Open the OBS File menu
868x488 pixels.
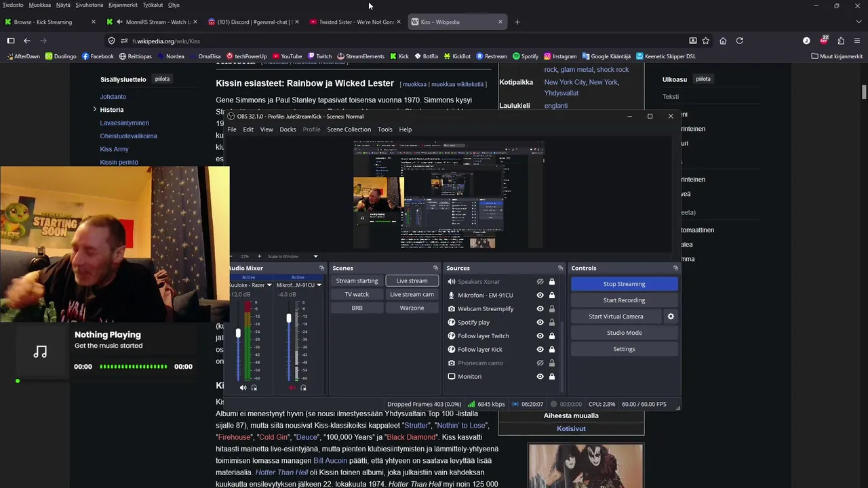232,129
